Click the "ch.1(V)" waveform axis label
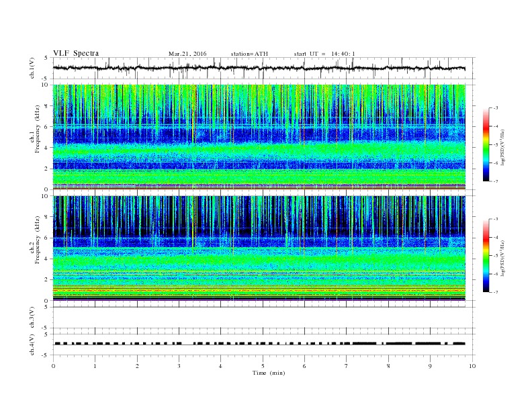Screen dimensions: 532x411 [32, 68]
